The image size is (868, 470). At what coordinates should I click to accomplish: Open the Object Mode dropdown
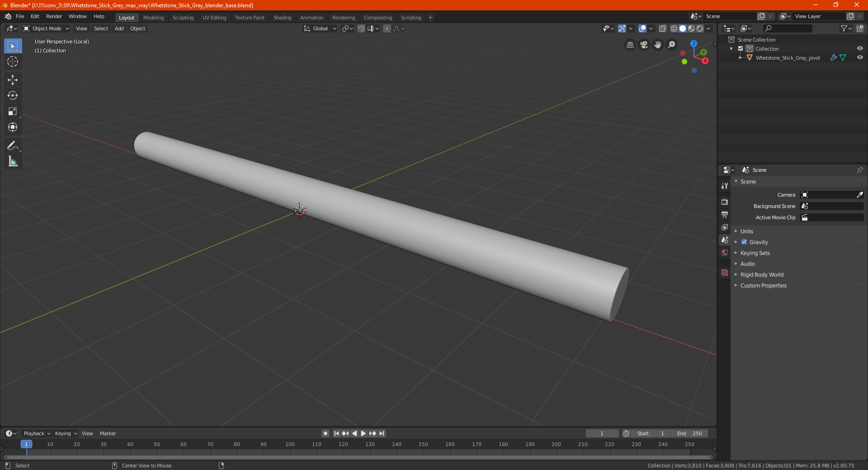[46, 28]
